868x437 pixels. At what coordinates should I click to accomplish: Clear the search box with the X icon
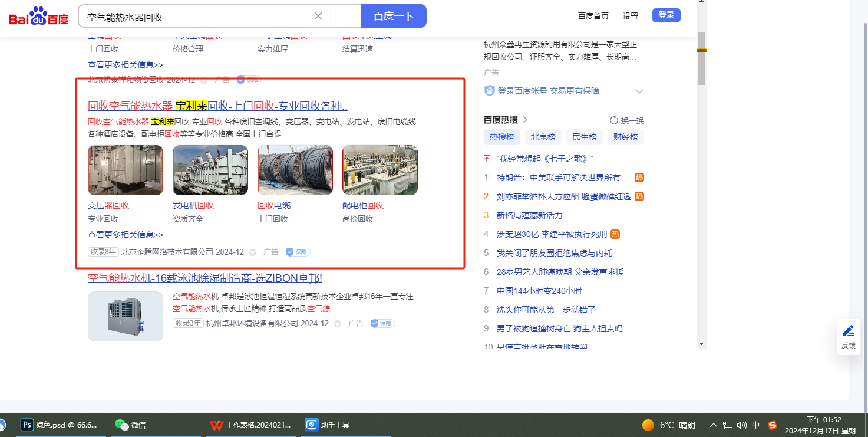(318, 16)
